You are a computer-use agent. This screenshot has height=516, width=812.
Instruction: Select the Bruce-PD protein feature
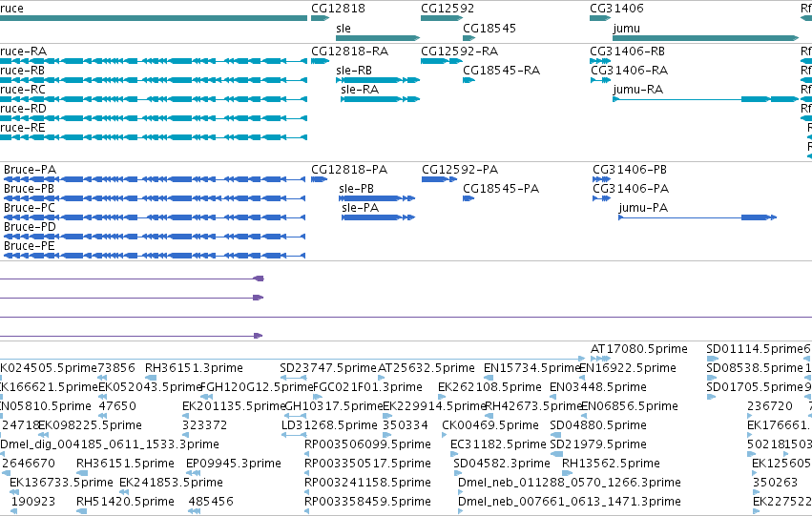tap(155, 237)
